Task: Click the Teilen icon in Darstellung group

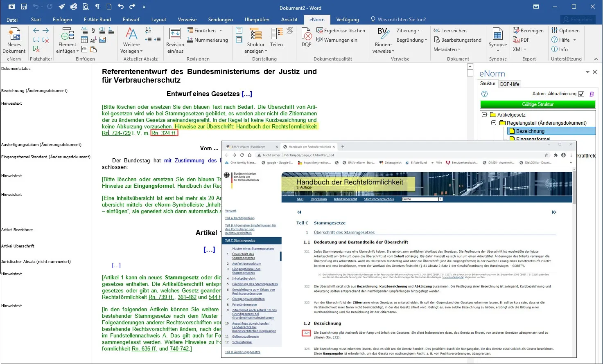Action: coord(278,37)
